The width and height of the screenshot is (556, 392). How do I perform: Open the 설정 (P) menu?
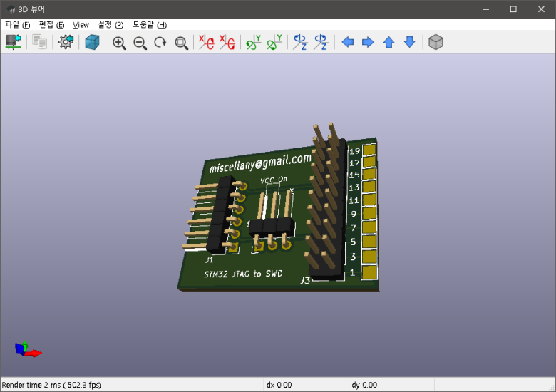(x=110, y=25)
